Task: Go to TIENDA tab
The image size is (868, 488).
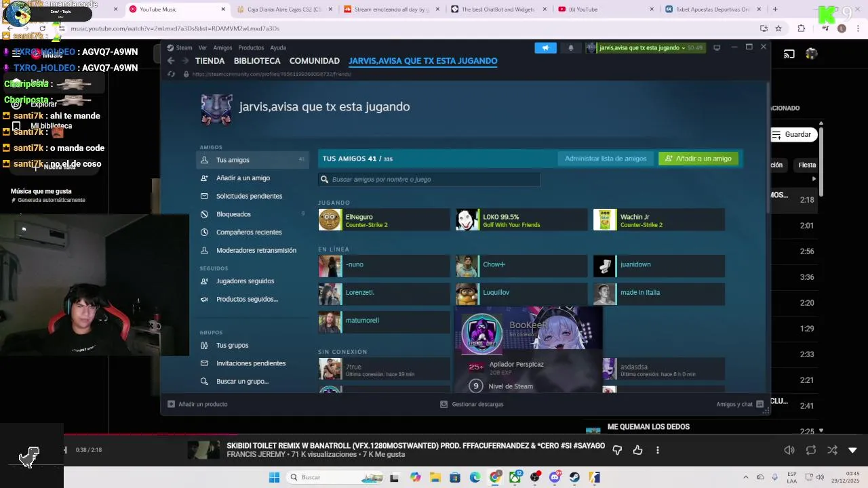Action: (x=210, y=61)
